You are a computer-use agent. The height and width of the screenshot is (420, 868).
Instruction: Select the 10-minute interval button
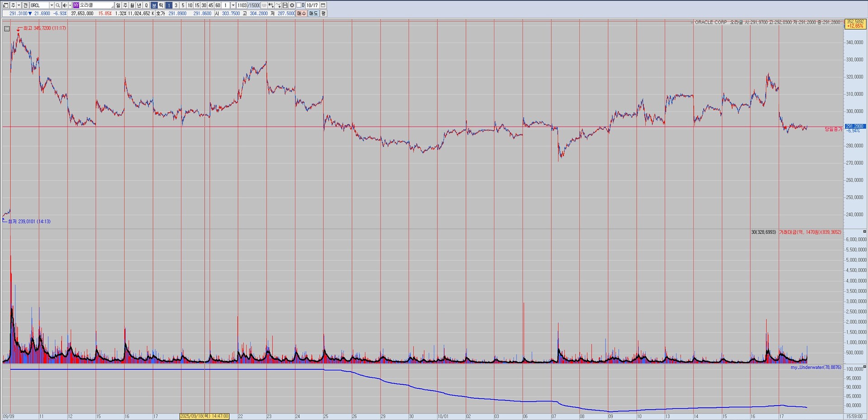coord(190,5)
